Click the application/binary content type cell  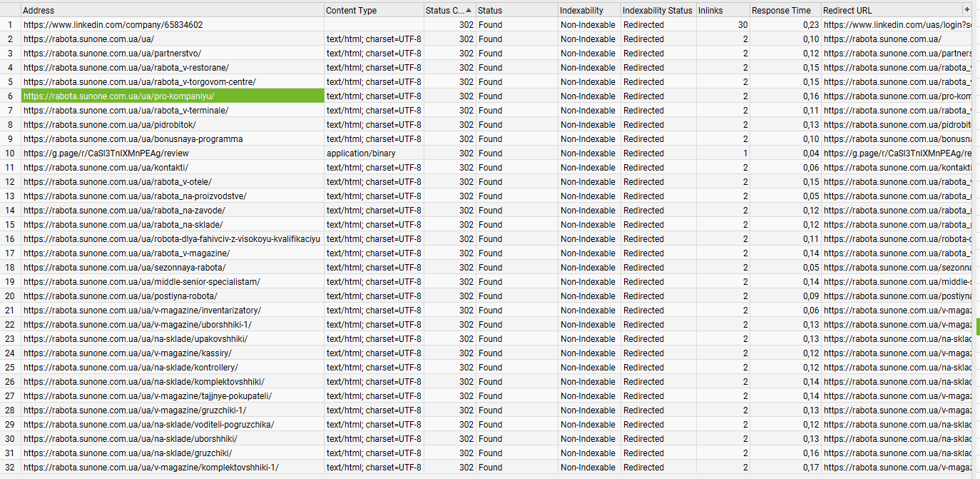pos(374,153)
